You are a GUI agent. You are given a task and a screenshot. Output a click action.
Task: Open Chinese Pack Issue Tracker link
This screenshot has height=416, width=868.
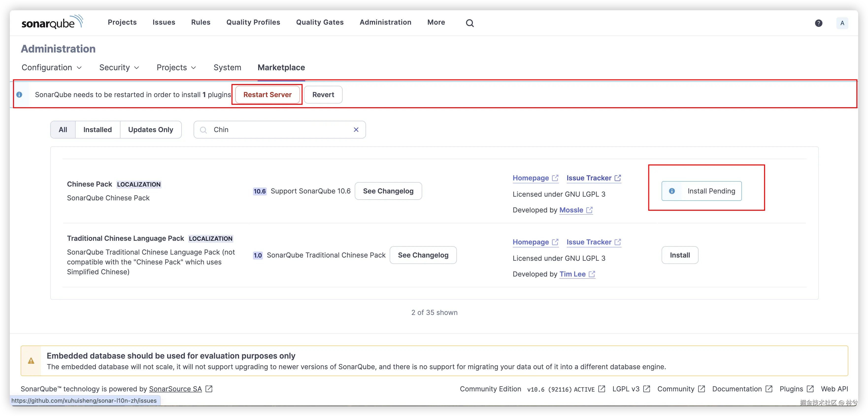589,178
